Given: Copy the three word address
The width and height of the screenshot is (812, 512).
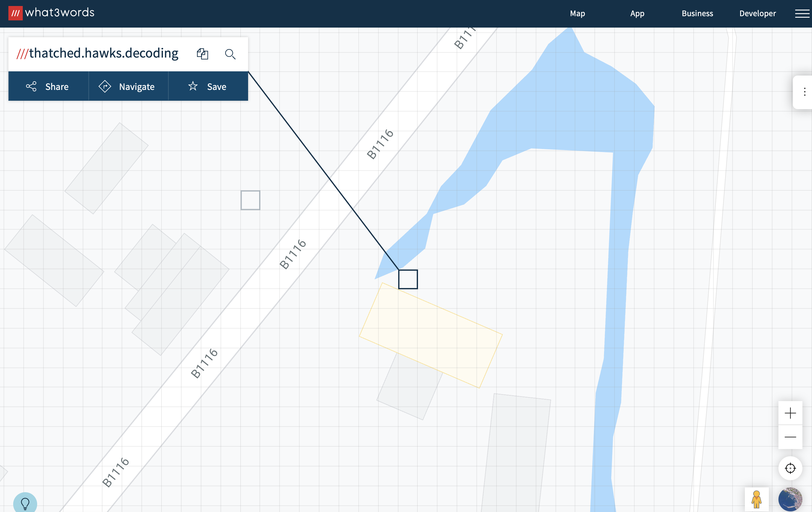Looking at the screenshot, I should tap(202, 54).
